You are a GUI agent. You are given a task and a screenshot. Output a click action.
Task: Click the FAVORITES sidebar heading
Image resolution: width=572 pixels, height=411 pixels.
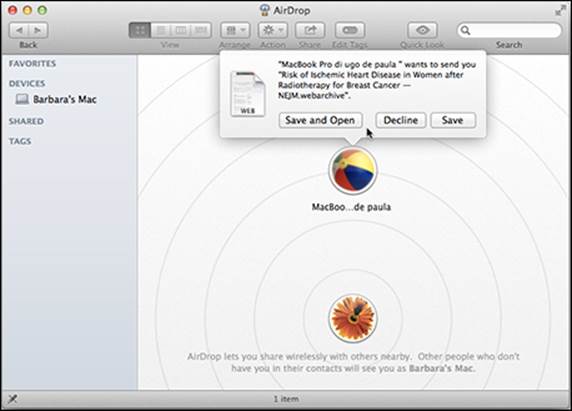32,63
